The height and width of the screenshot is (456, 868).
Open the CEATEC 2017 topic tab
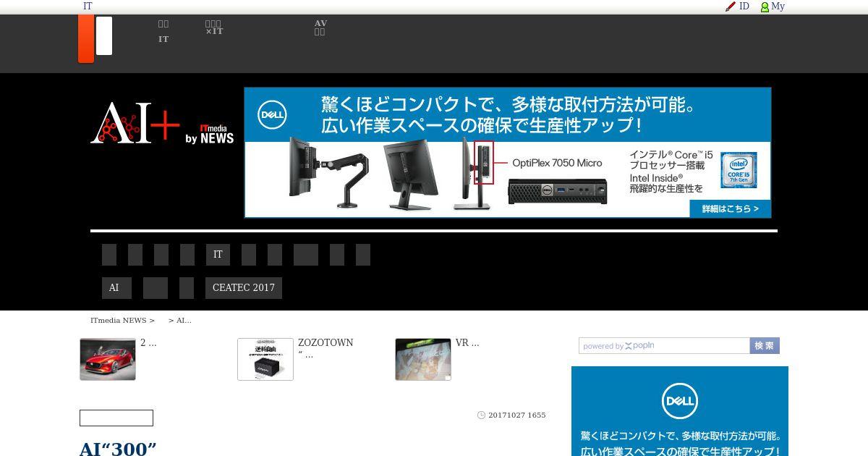(x=244, y=288)
